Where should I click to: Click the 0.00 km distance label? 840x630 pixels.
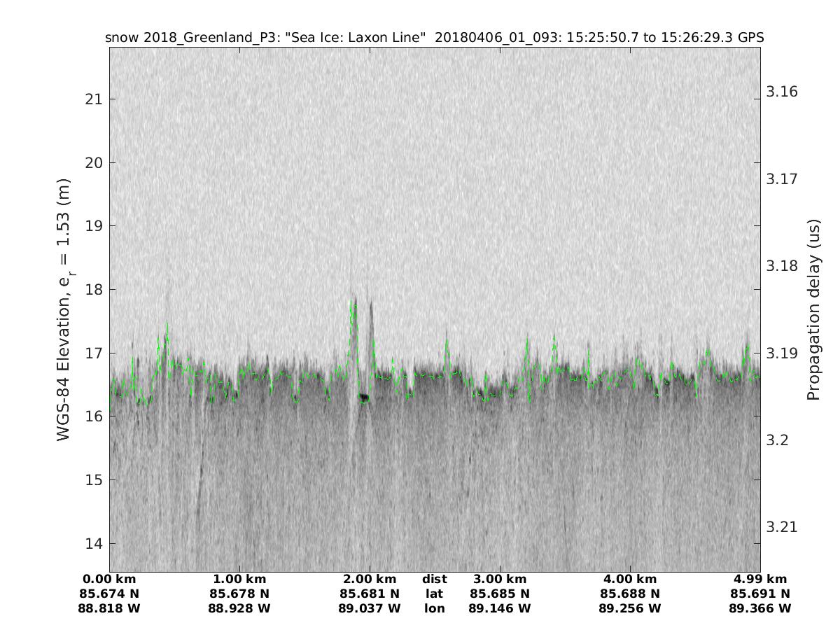109,579
